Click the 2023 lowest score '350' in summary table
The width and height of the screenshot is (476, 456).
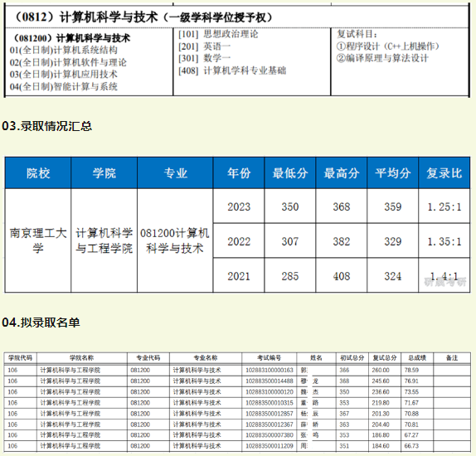pyautogui.click(x=290, y=206)
